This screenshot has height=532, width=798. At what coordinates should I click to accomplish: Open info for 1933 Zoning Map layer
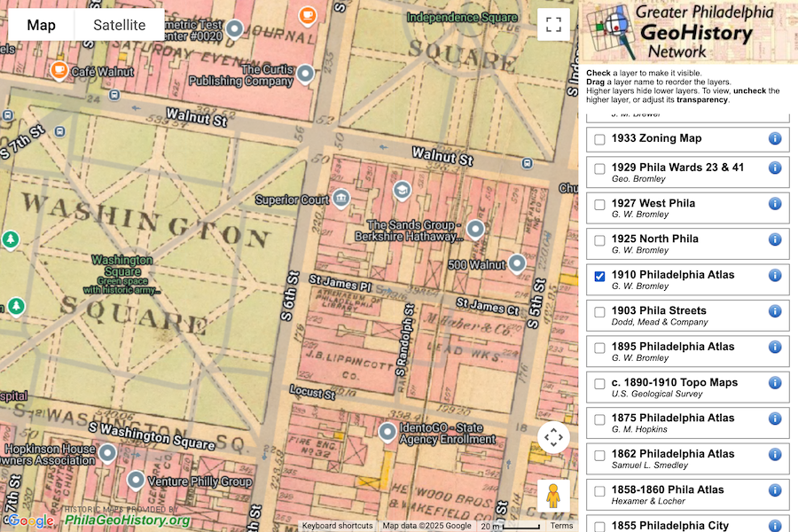(774, 139)
